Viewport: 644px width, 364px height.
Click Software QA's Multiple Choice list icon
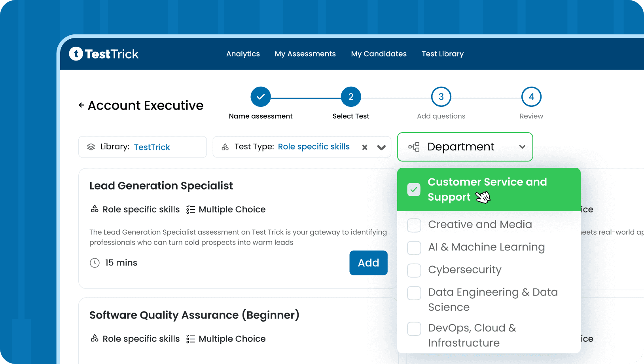pos(191,339)
